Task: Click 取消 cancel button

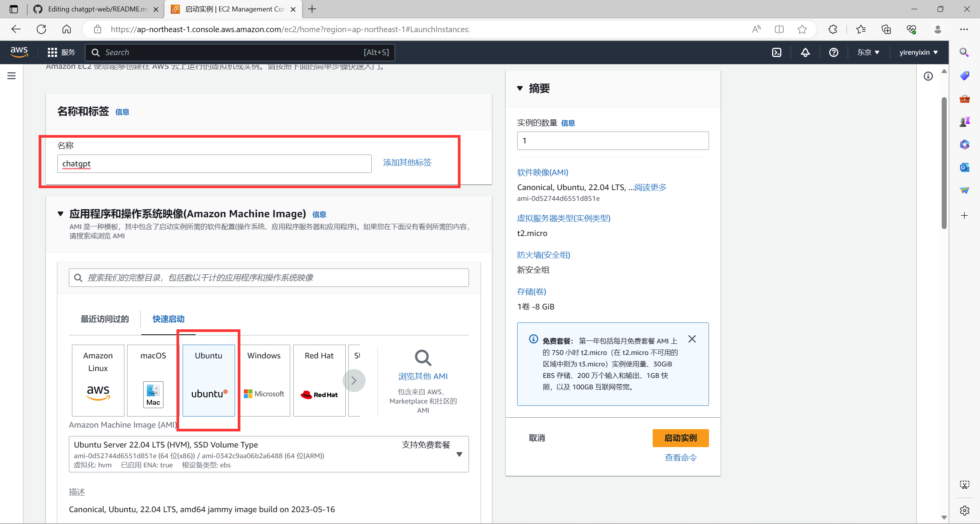Action: [x=537, y=438]
